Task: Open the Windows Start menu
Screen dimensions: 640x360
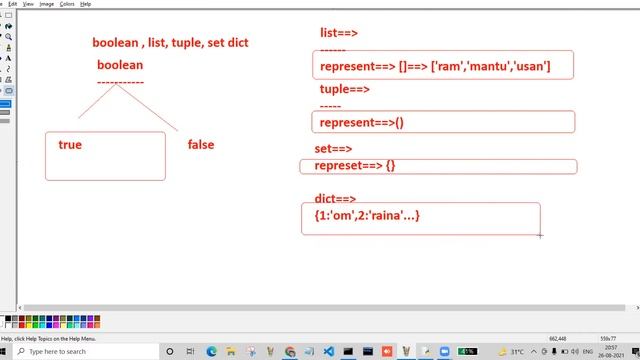Action: tap(3, 351)
